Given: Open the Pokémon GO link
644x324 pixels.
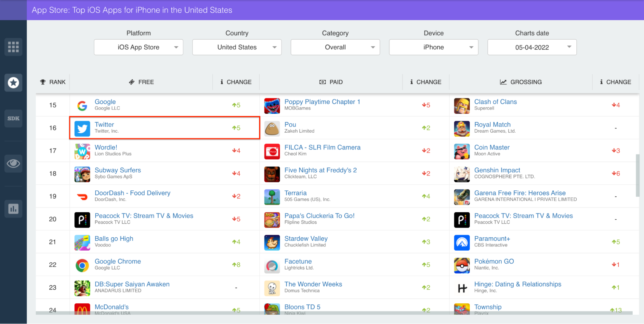Looking at the screenshot, I should (494, 262).
